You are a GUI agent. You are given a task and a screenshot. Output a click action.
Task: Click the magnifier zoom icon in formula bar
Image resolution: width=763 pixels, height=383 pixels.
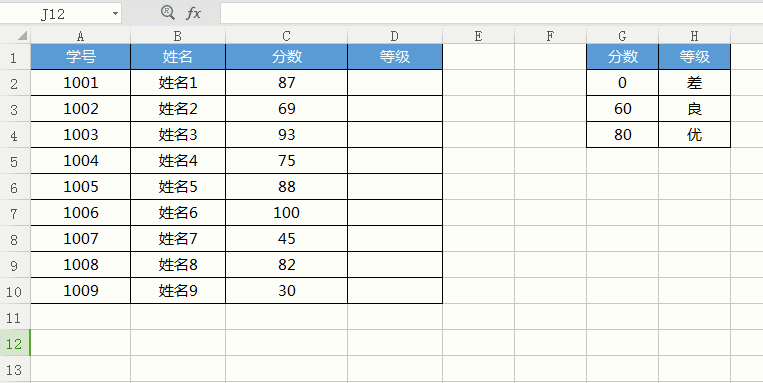(x=168, y=13)
